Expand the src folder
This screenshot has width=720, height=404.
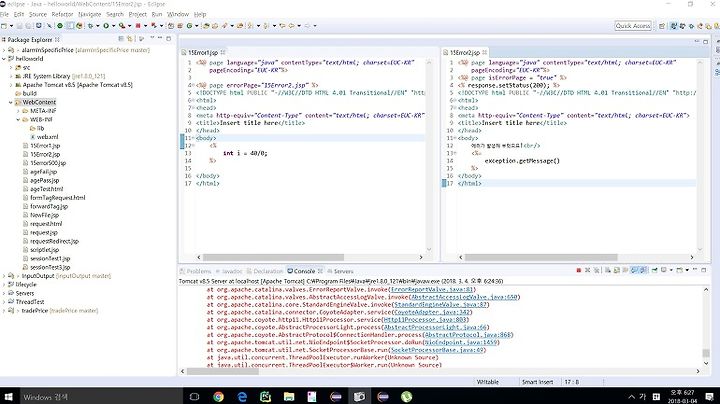click(x=11, y=67)
